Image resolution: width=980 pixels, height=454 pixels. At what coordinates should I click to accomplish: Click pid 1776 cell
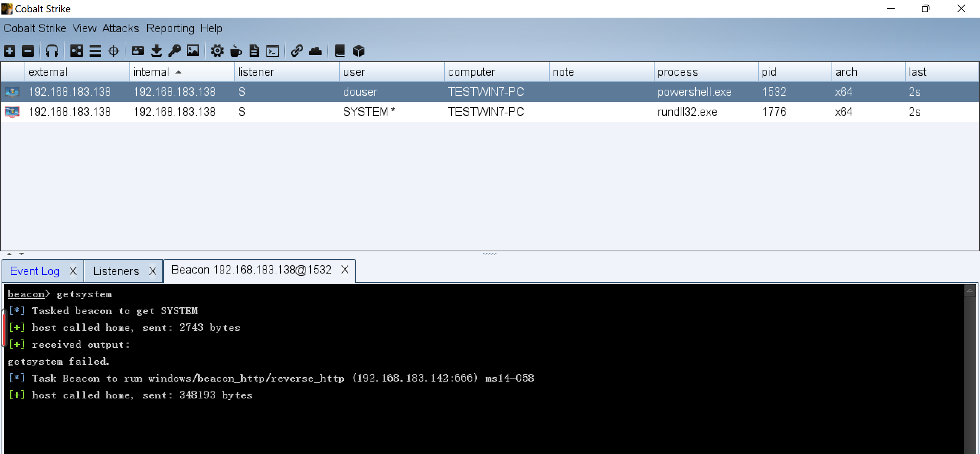[795, 112]
